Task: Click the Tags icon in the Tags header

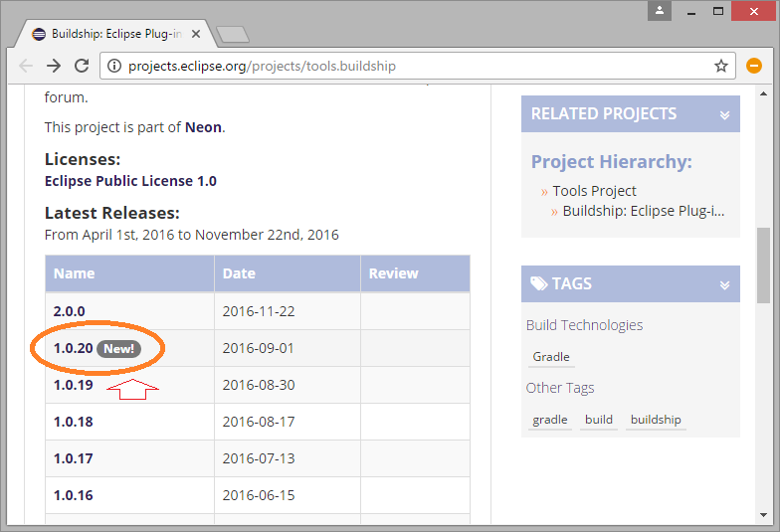Action: 538,284
